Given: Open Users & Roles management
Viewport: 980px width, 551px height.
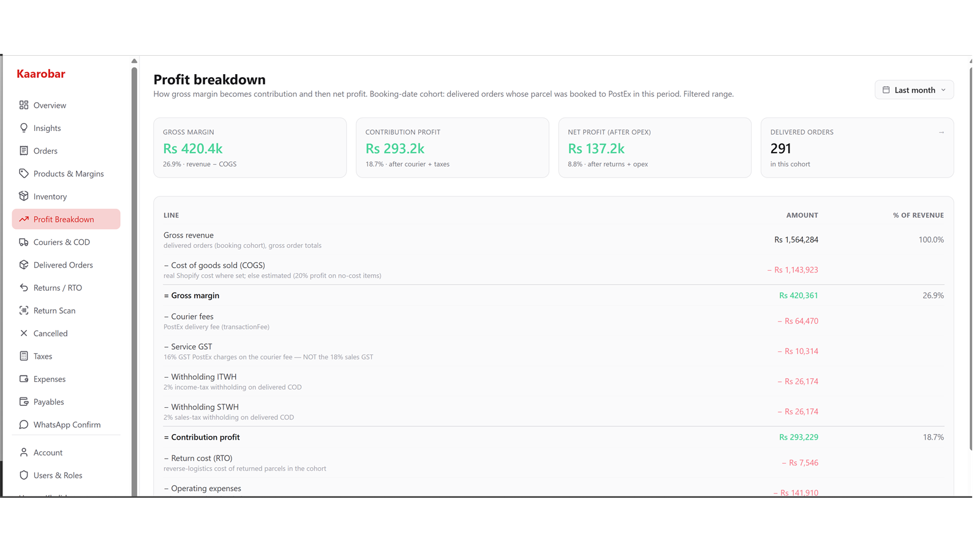Looking at the screenshot, I should (x=66, y=475).
